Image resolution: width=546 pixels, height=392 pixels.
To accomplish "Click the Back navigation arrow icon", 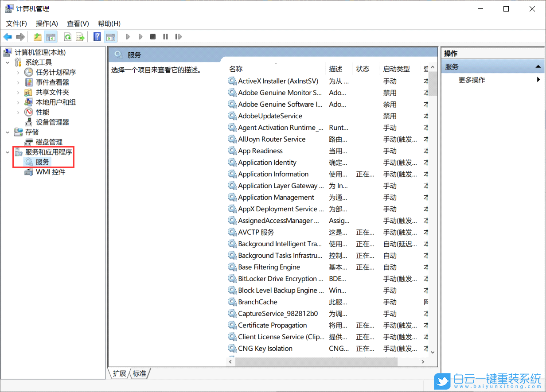I will tap(8, 36).
